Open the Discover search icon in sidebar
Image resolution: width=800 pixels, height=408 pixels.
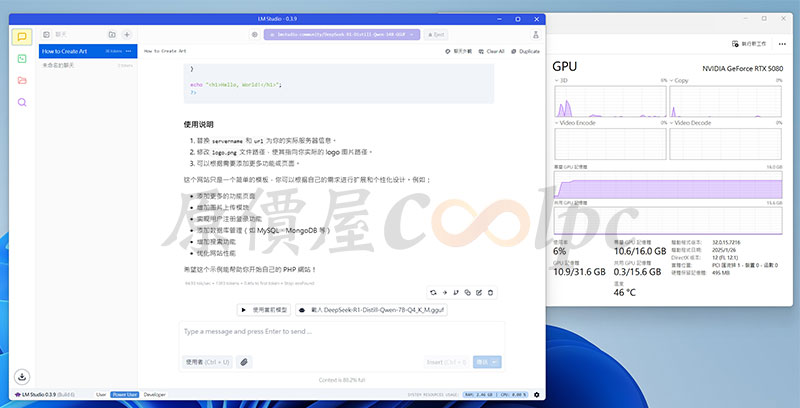tap(22, 102)
